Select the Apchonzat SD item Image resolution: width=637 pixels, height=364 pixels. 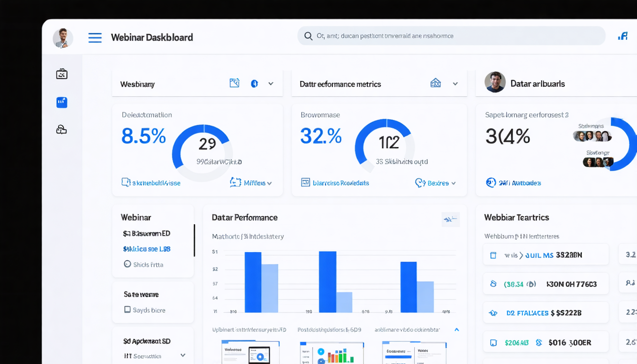pyautogui.click(x=146, y=341)
